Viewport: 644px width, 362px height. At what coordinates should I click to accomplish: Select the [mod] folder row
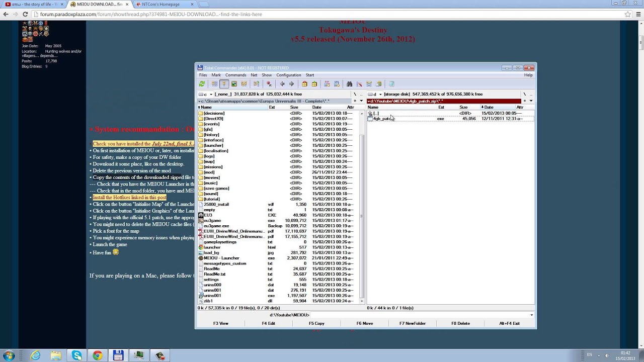pyautogui.click(x=279, y=172)
